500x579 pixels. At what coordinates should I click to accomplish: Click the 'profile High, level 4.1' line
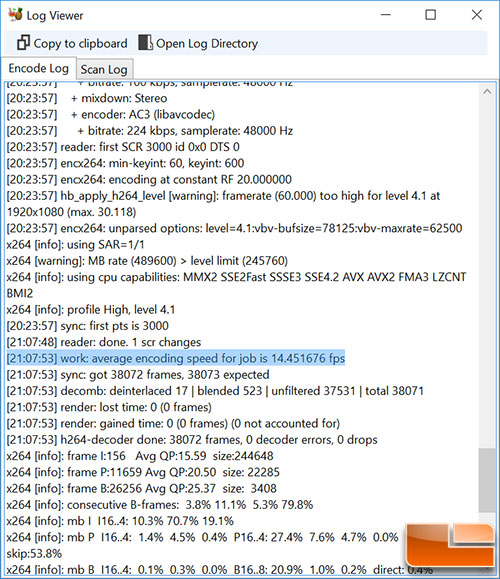pos(91,309)
